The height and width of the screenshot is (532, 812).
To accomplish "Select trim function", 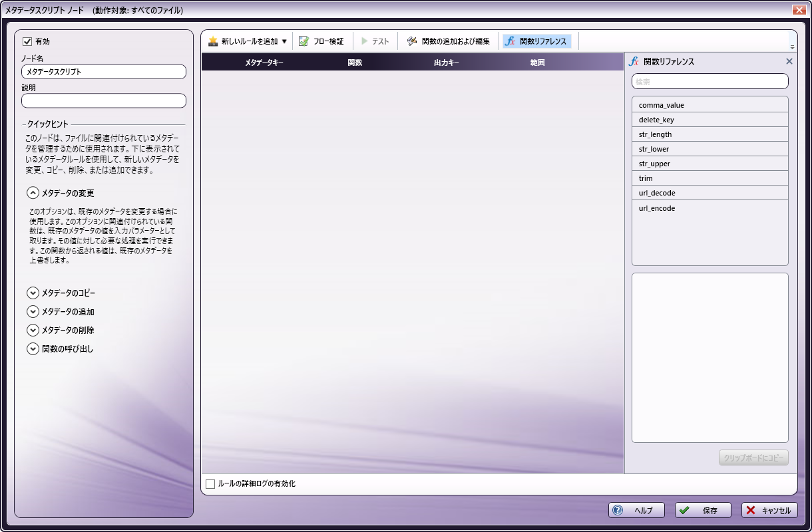I will [710, 178].
